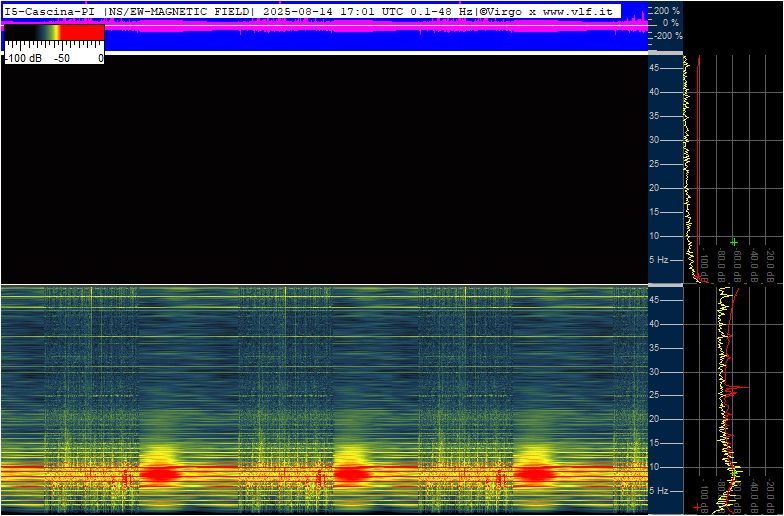784x516 pixels.
Task: Click the red section of the color scale legend
Action: pyautogui.click(x=82, y=32)
